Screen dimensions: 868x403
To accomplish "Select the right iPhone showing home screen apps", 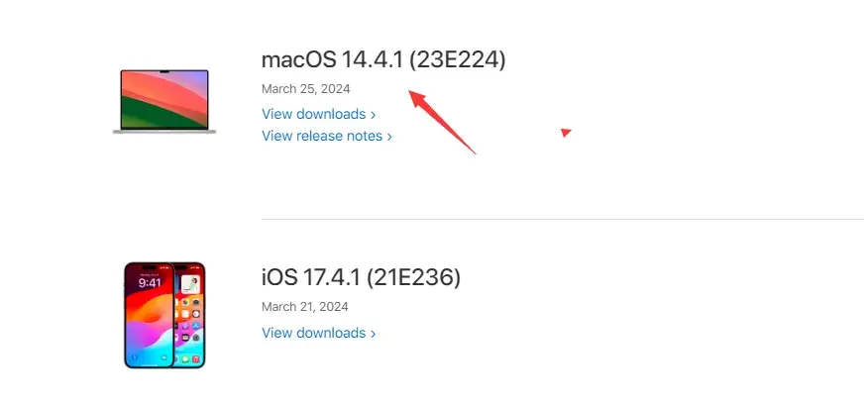I will click(188, 313).
